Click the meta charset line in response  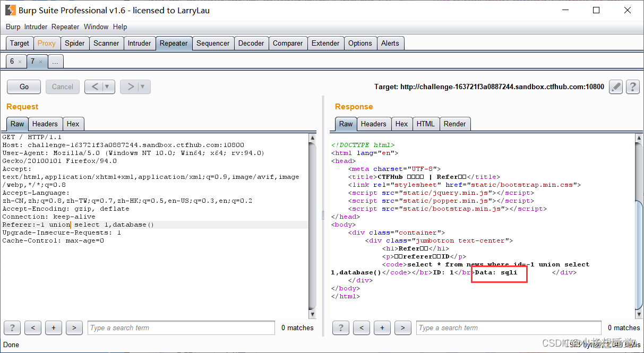click(x=396, y=169)
